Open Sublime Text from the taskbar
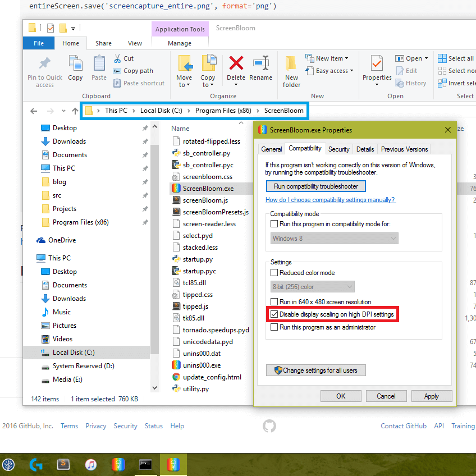This screenshot has height=476, width=476. click(63, 464)
